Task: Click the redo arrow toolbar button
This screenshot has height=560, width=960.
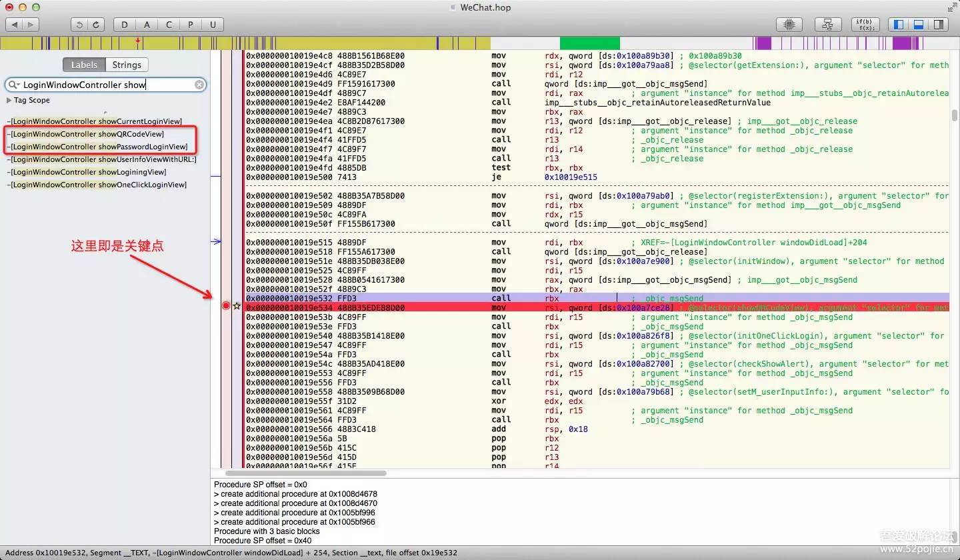Action: pyautogui.click(x=96, y=25)
